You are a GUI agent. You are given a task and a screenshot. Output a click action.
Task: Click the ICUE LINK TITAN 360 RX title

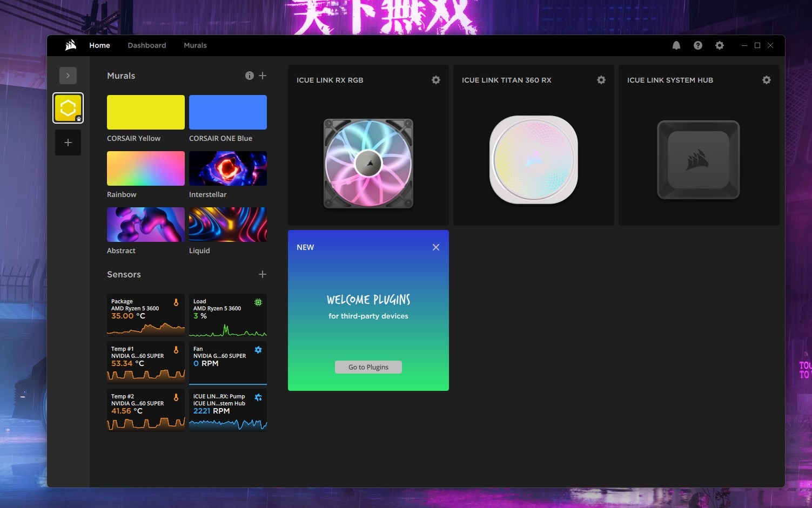coord(507,80)
